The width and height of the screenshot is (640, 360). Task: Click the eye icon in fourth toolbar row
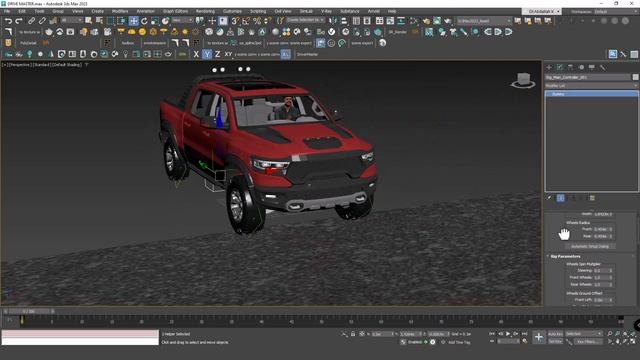pos(168,54)
